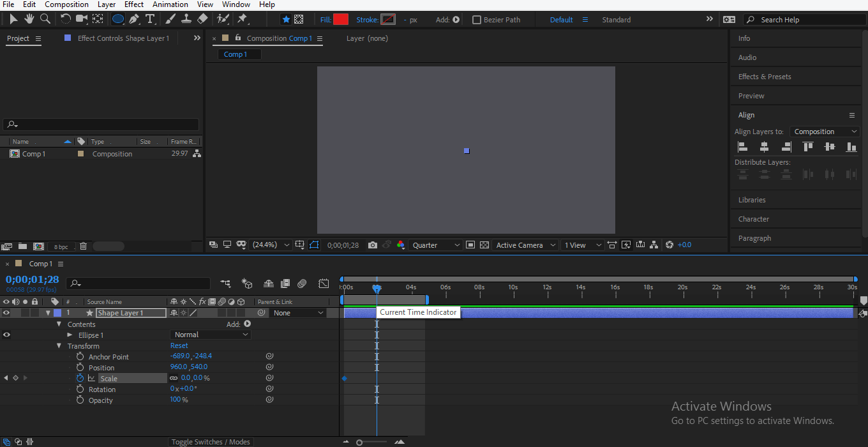
Task: Click the snapshot camera icon
Action: tap(373, 245)
